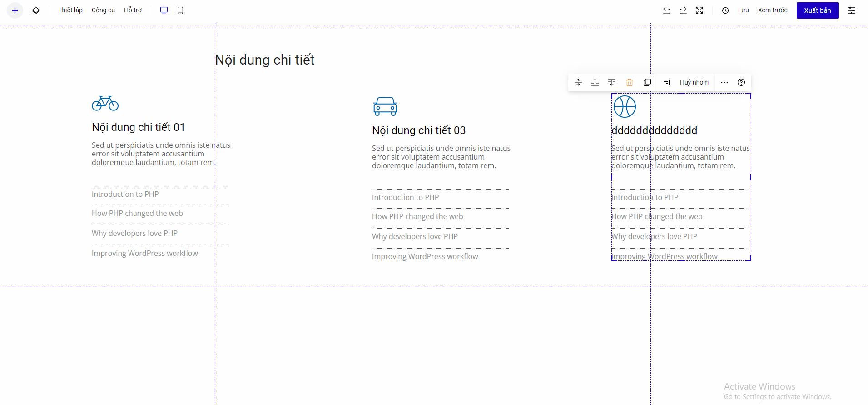The width and height of the screenshot is (868, 405).
Task: Undo the last change
Action: click(666, 10)
